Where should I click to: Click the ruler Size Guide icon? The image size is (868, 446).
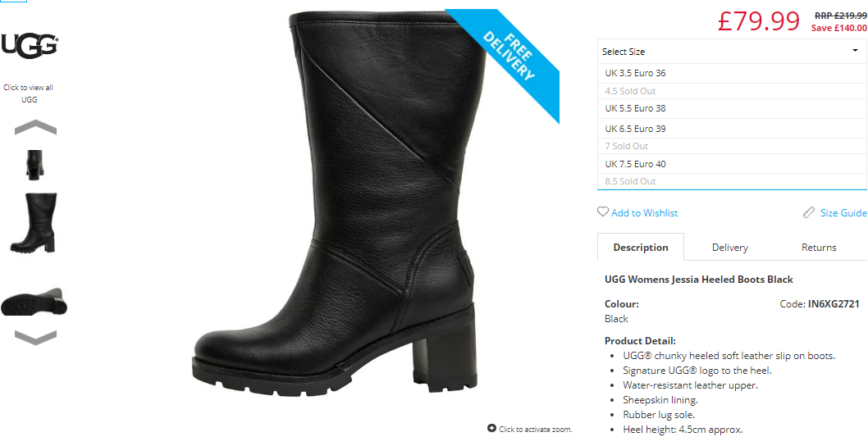(809, 212)
